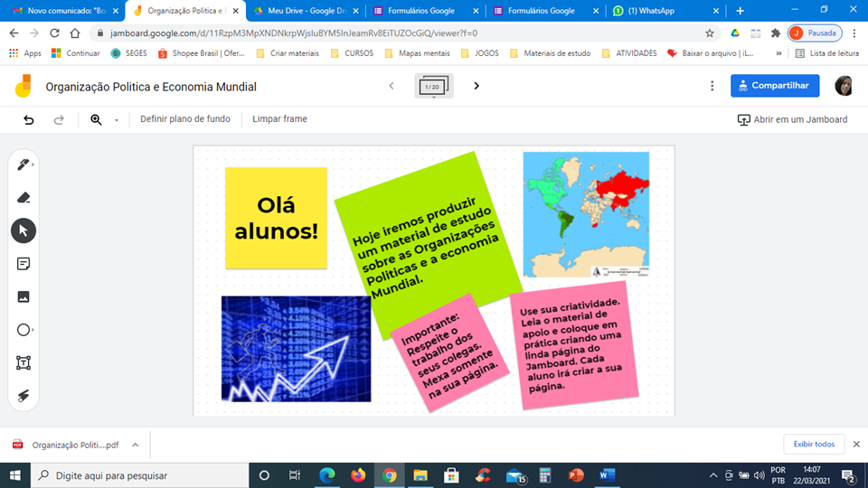
Task: Expand the frame bar thumbnail 1/20
Action: [434, 86]
